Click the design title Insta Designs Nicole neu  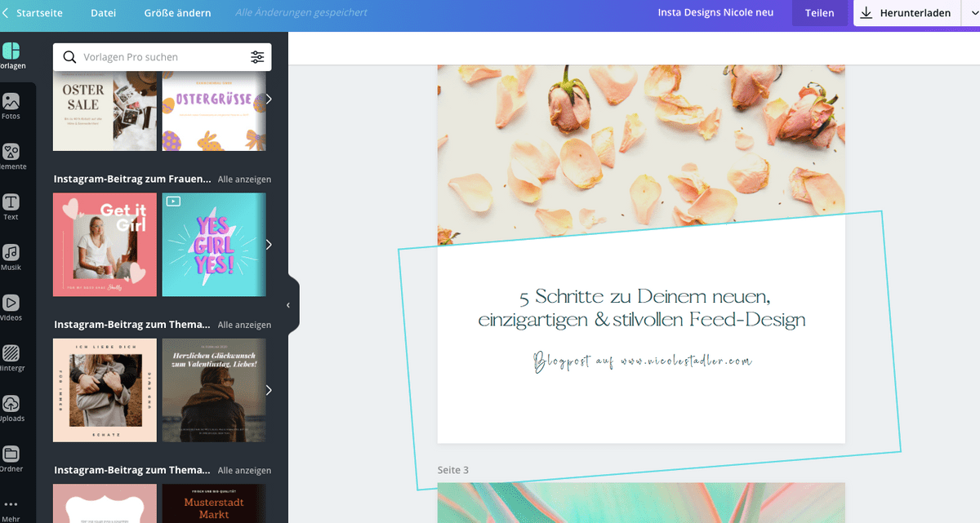pos(715,13)
